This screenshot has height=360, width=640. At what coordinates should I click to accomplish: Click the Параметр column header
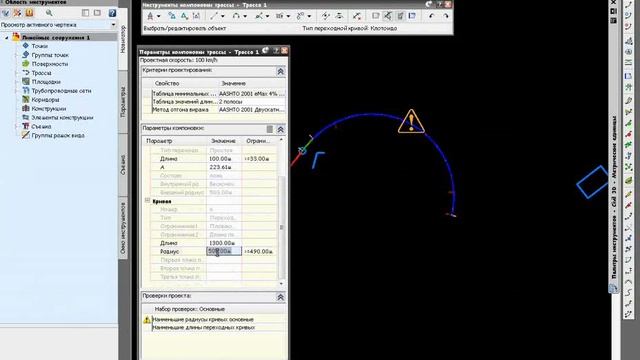(x=159, y=141)
